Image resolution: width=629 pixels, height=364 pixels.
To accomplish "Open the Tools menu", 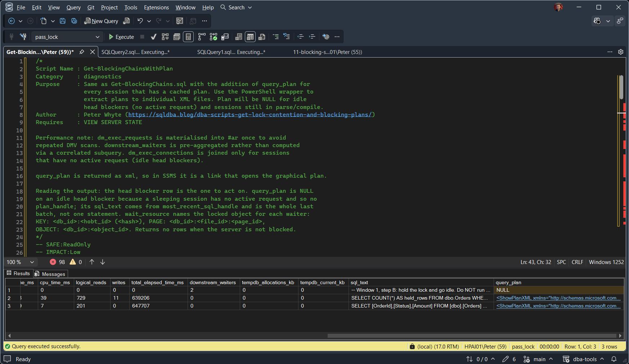I will (x=131, y=7).
